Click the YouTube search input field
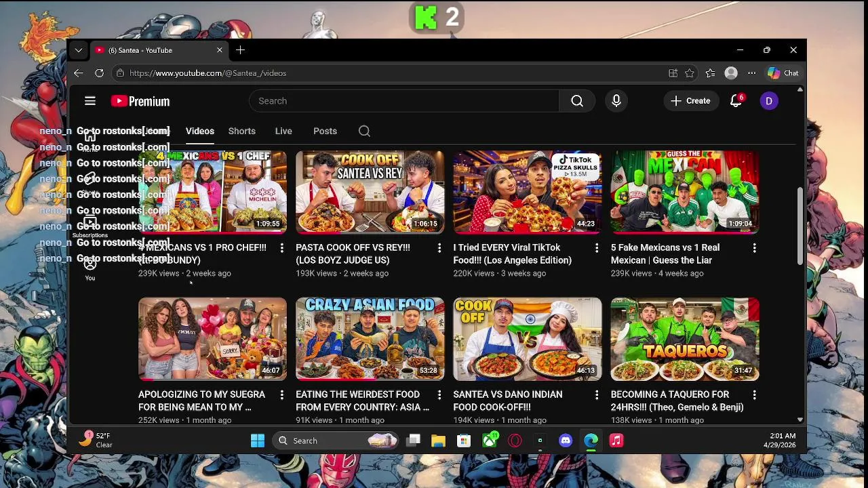Screen dimensions: 868x488 [403, 101]
